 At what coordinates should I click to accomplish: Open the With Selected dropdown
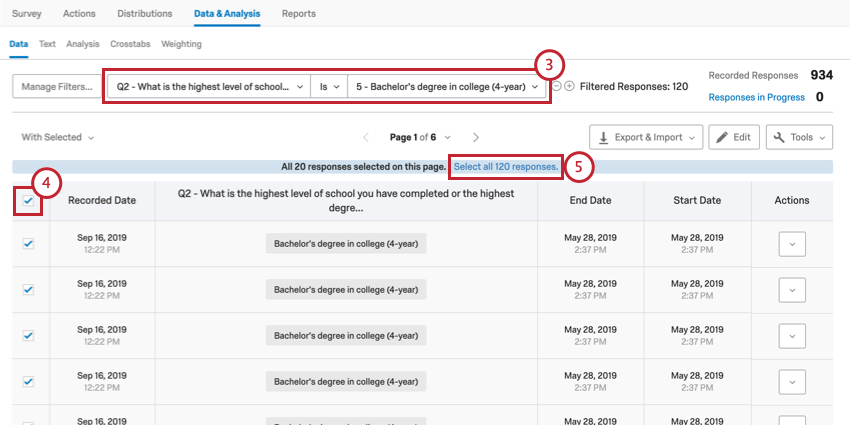coord(58,137)
